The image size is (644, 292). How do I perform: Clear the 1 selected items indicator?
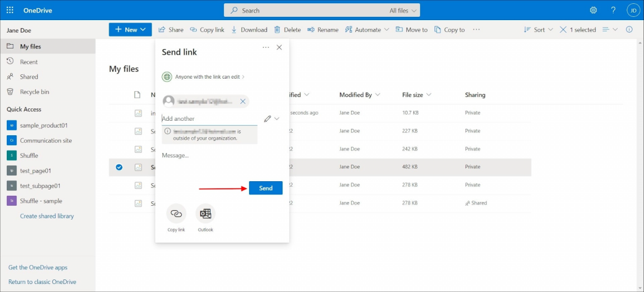pyautogui.click(x=564, y=30)
